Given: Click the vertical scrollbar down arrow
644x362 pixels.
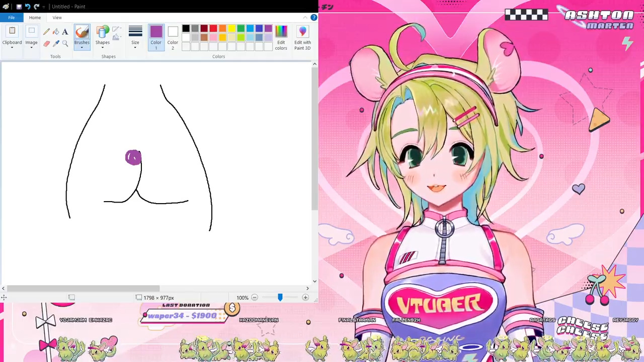Looking at the screenshot, I should point(315,281).
